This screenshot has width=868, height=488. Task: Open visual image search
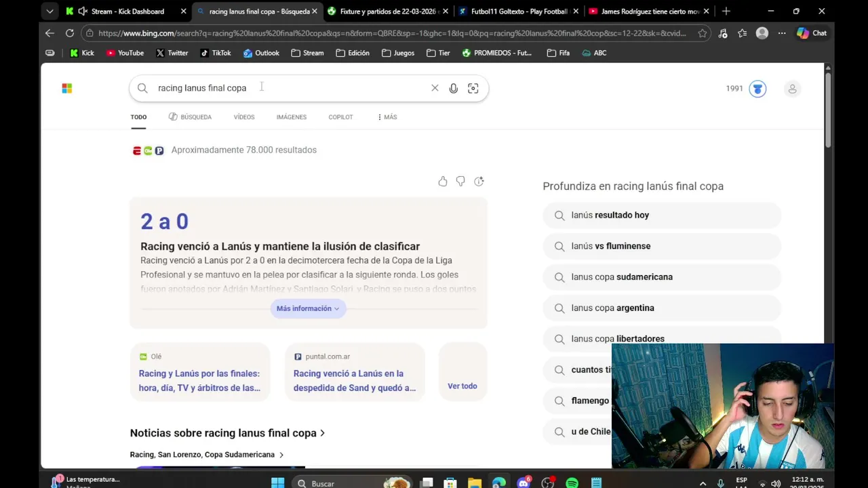473,88
